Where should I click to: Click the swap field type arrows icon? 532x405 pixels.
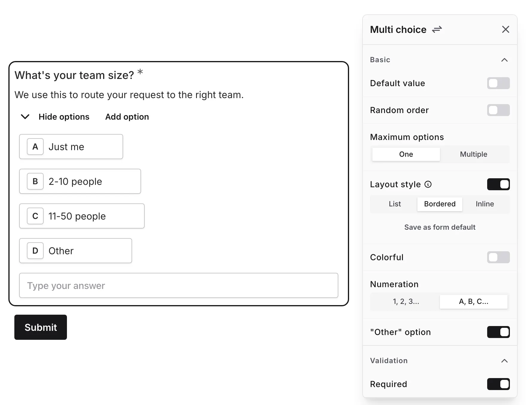(437, 29)
